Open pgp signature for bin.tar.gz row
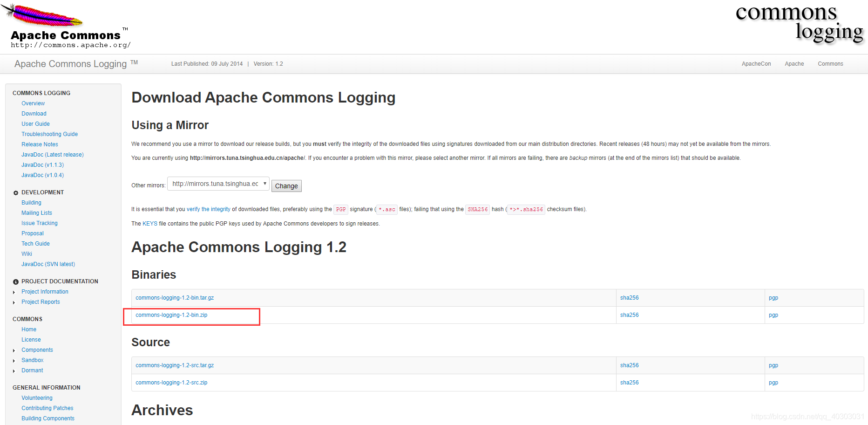This screenshot has height=425, width=868. 773,298
